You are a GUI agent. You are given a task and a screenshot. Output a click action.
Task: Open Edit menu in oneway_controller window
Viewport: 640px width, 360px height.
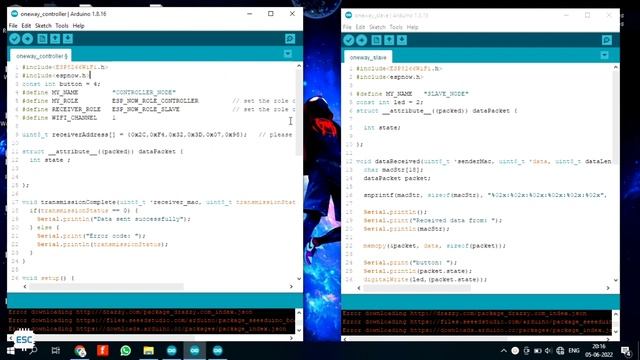click(x=26, y=26)
